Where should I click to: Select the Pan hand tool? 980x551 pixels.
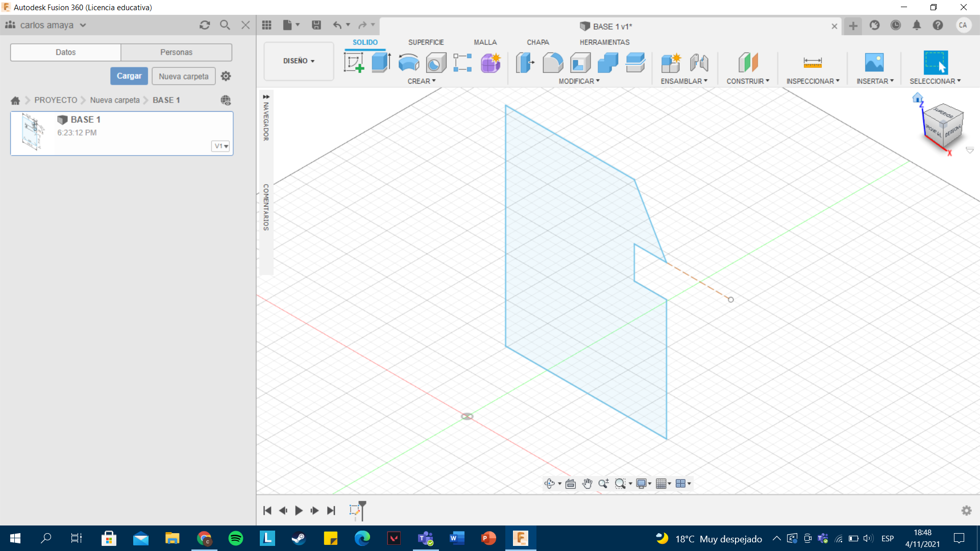coord(587,484)
